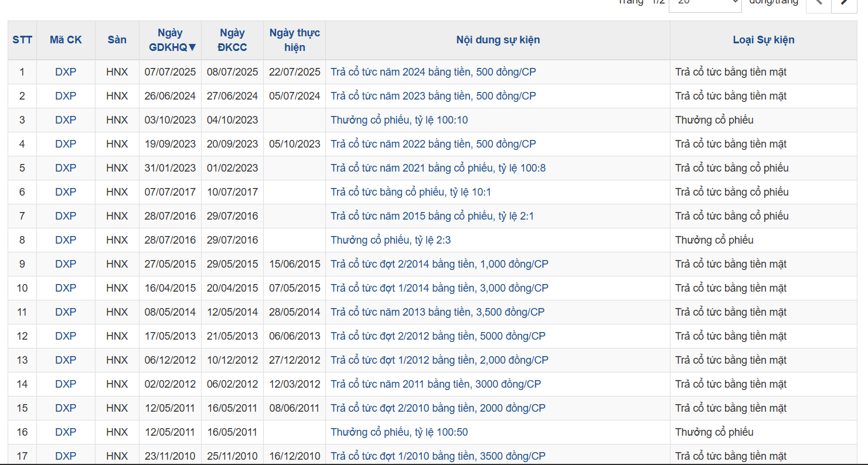Open the 2023 cash dividend event link

[x=433, y=96]
